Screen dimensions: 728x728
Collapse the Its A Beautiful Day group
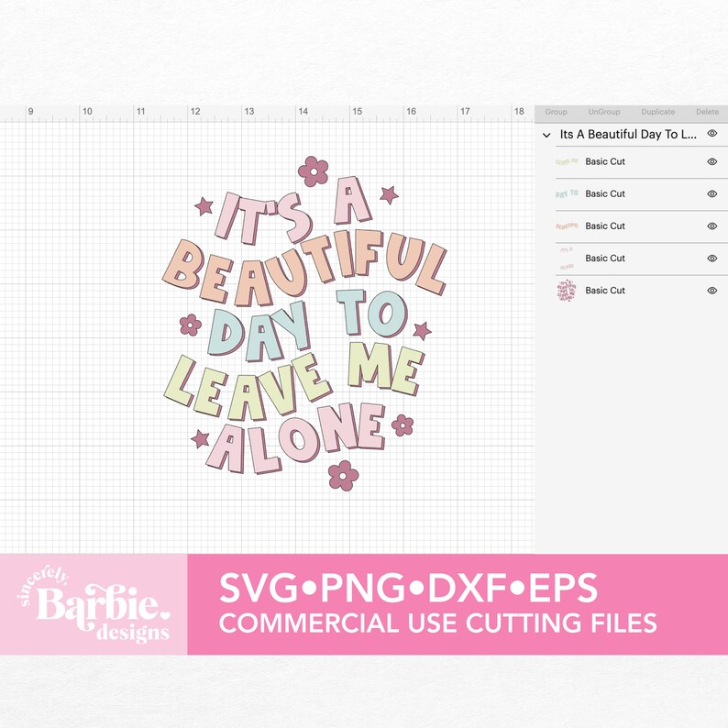546,135
